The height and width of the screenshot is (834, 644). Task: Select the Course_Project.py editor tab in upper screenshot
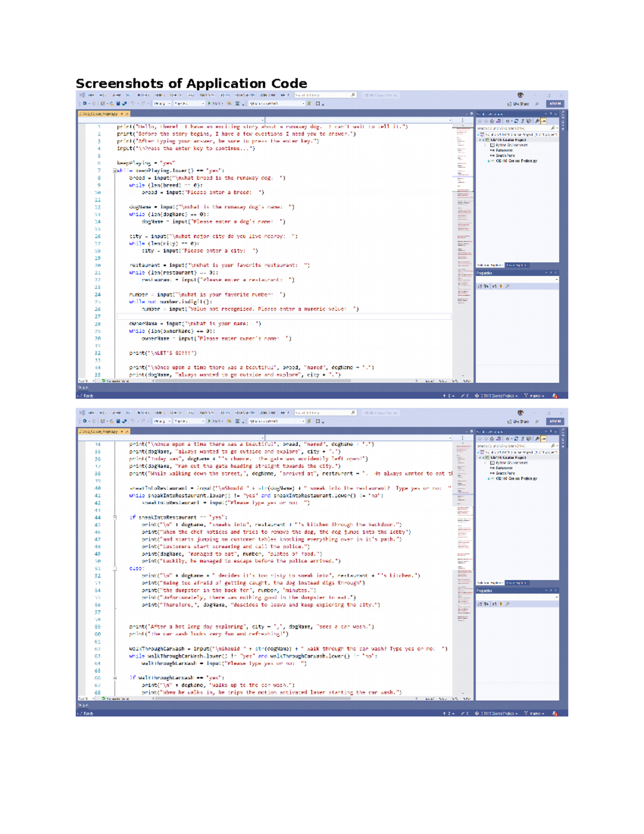tap(101, 114)
